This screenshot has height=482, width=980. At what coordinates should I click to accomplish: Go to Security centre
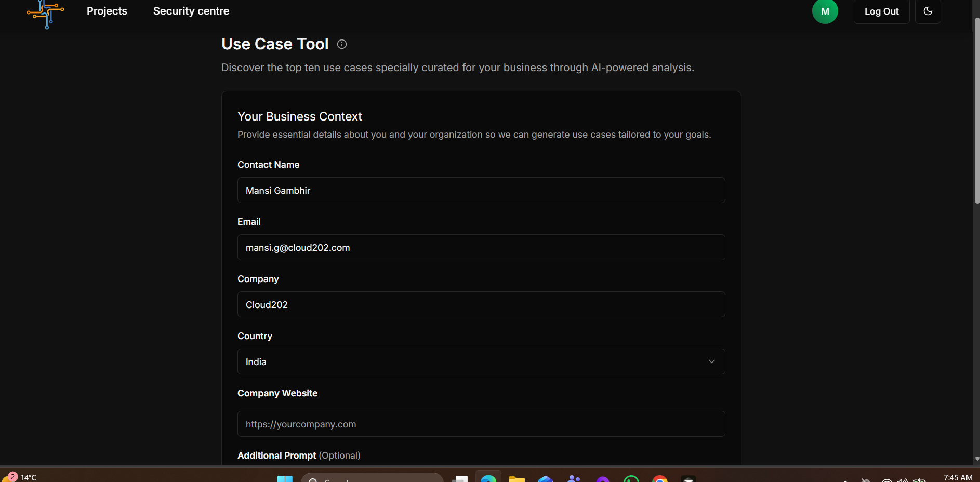coord(191,11)
